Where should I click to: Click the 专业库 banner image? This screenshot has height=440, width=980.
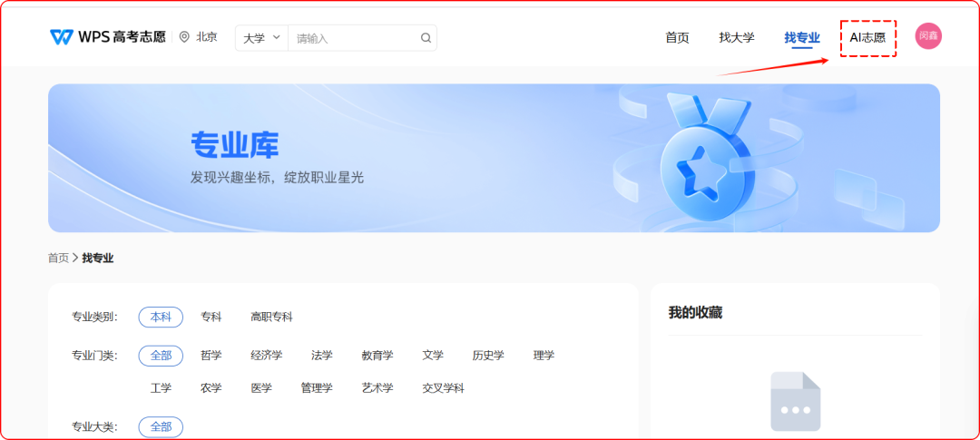(x=494, y=158)
